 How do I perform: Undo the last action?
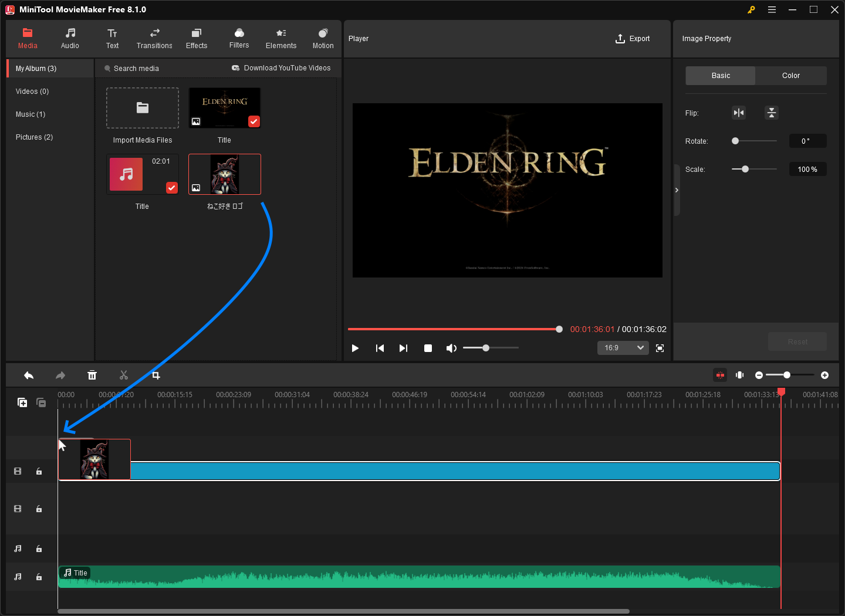pyautogui.click(x=28, y=375)
